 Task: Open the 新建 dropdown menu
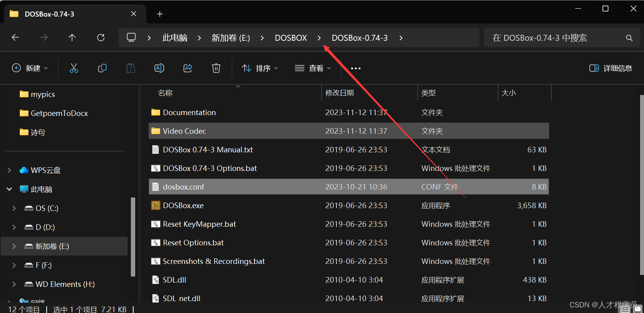[30, 68]
